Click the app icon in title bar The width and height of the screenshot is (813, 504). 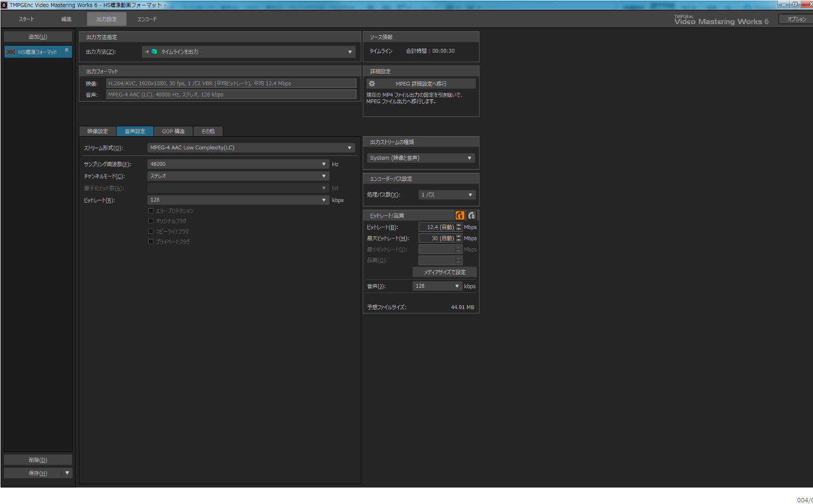click(x=4, y=4)
